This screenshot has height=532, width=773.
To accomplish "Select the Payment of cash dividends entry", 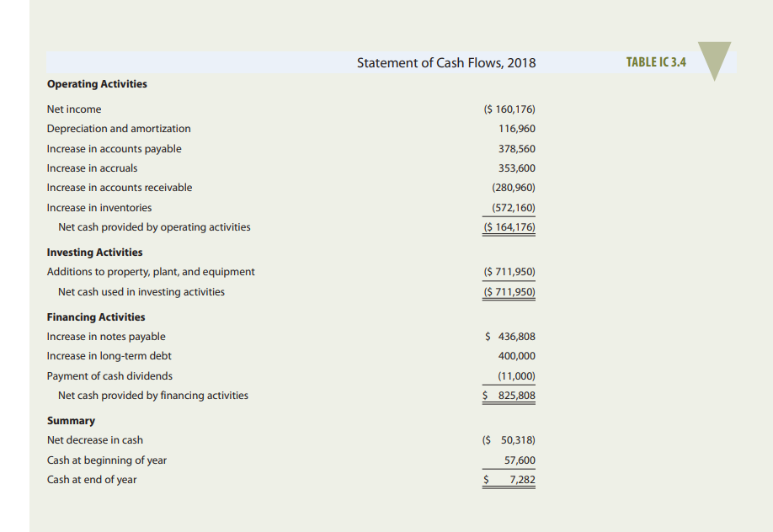I will pyautogui.click(x=109, y=375).
